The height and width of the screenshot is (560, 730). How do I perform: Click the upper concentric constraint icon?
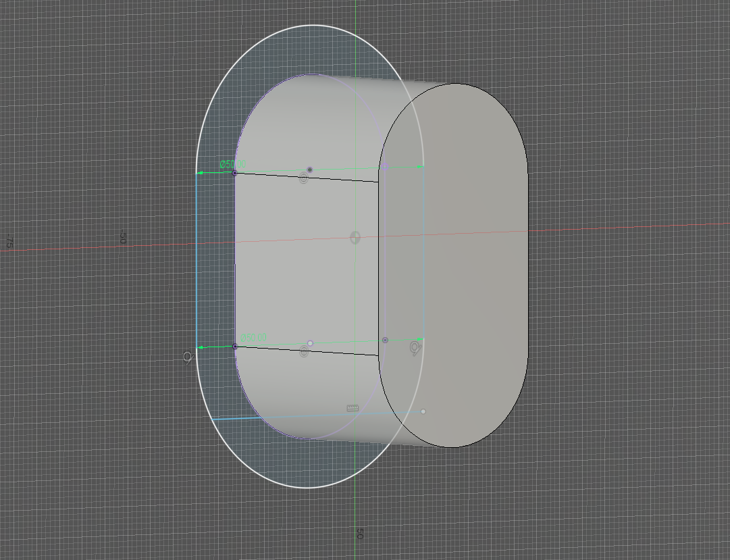pos(303,178)
